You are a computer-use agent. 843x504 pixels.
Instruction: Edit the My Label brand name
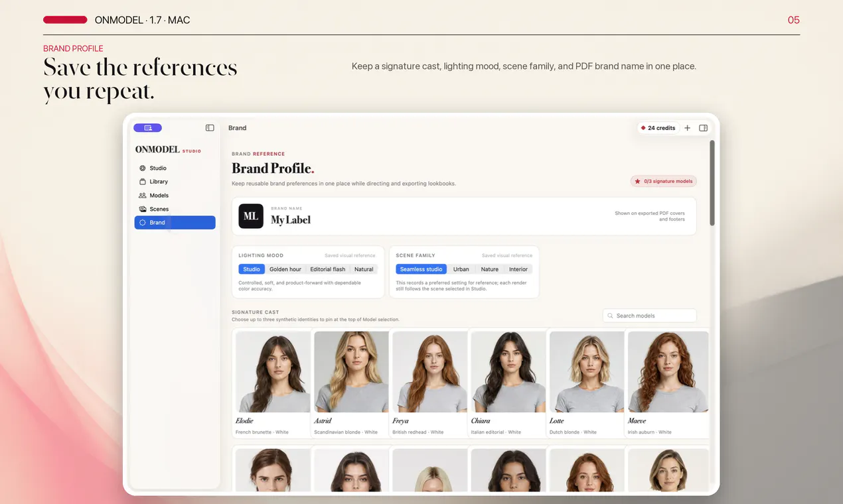pyautogui.click(x=291, y=220)
